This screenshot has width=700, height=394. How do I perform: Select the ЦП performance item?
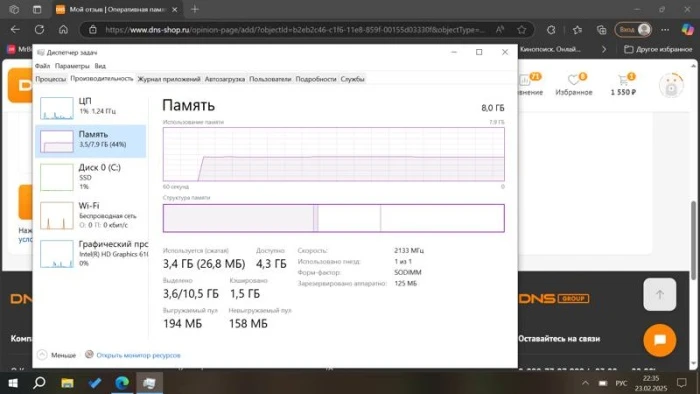(91, 108)
